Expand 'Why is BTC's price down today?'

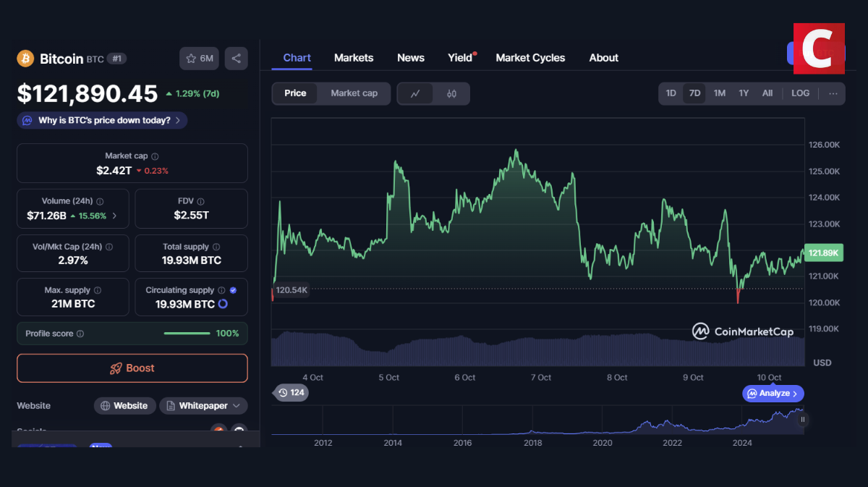[x=102, y=120]
